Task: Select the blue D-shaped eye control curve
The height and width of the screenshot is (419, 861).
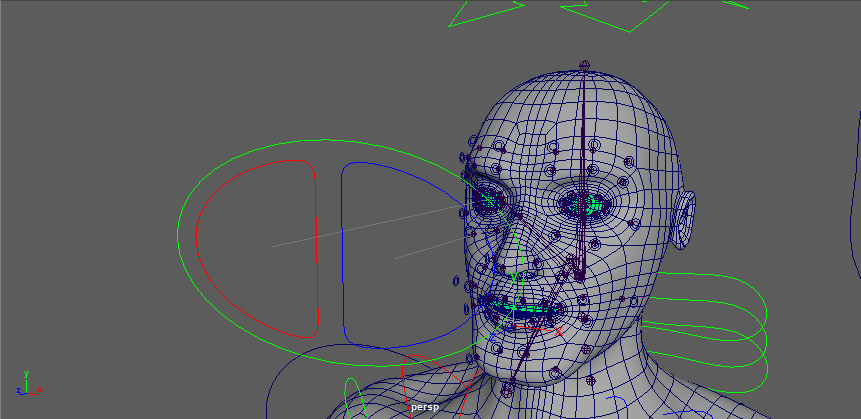Action: pos(342,250)
